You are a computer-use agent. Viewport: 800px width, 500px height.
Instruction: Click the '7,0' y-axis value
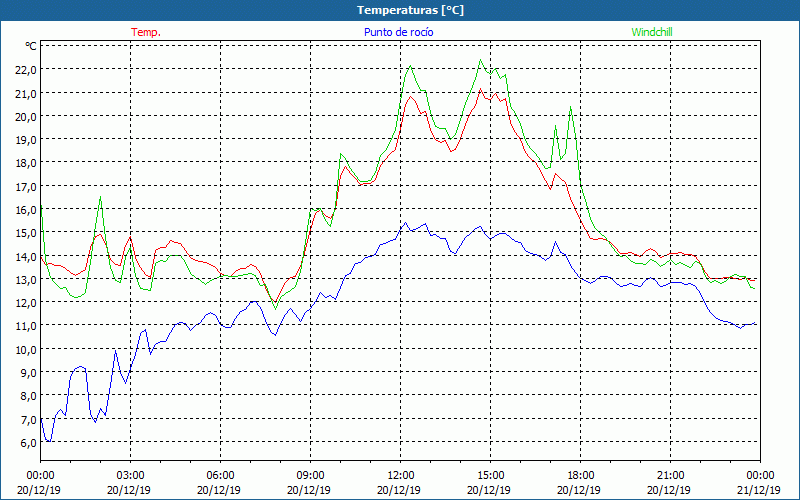tap(29, 420)
